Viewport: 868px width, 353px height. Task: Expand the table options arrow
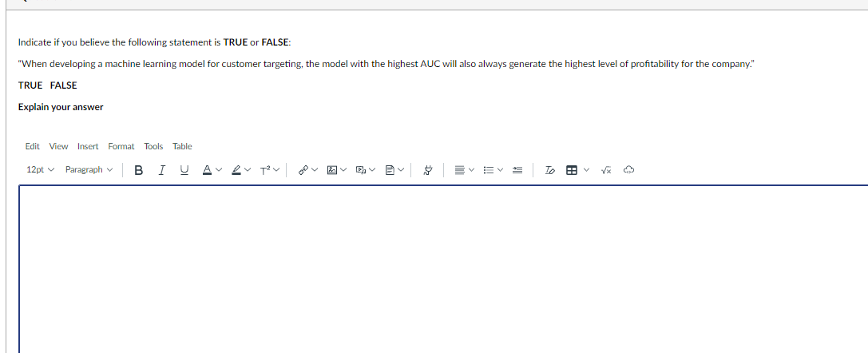586,170
